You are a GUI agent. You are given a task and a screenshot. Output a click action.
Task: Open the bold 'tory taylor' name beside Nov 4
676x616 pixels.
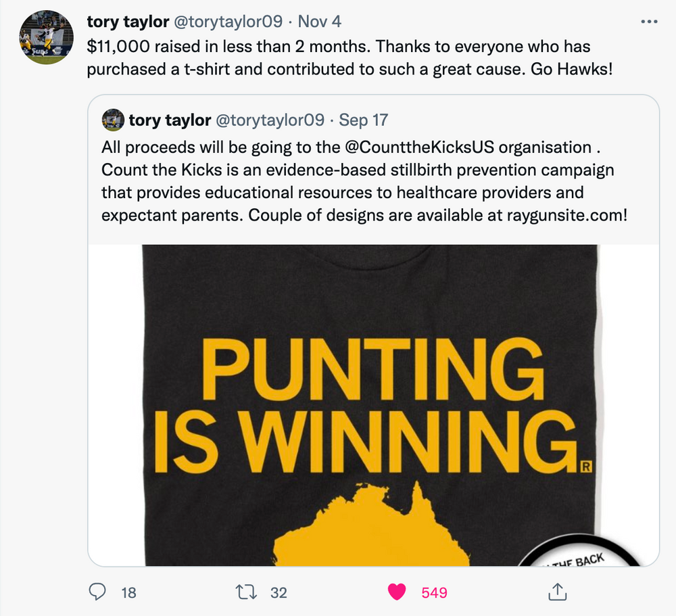click(x=128, y=22)
